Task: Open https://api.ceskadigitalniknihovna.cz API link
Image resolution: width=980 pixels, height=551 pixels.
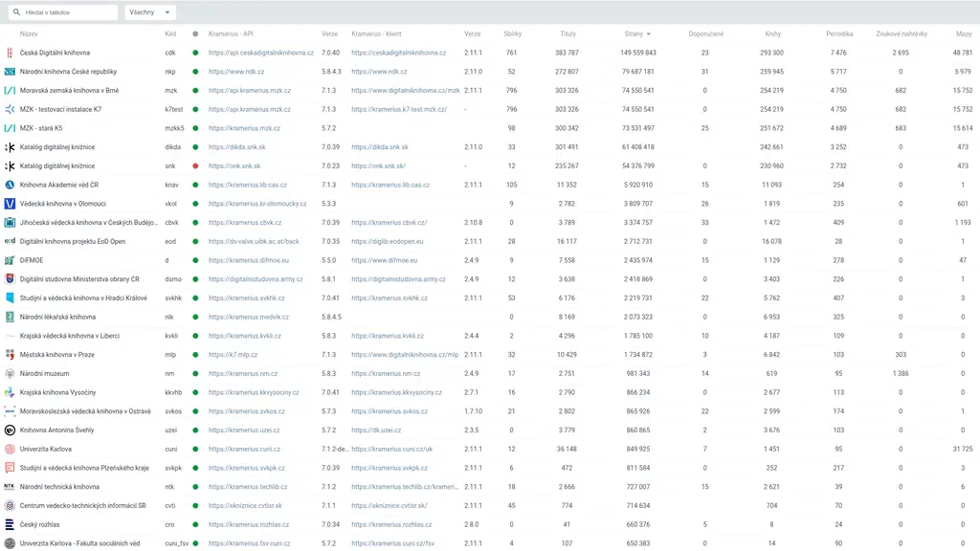Action: pyautogui.click(x=260, y=53)
